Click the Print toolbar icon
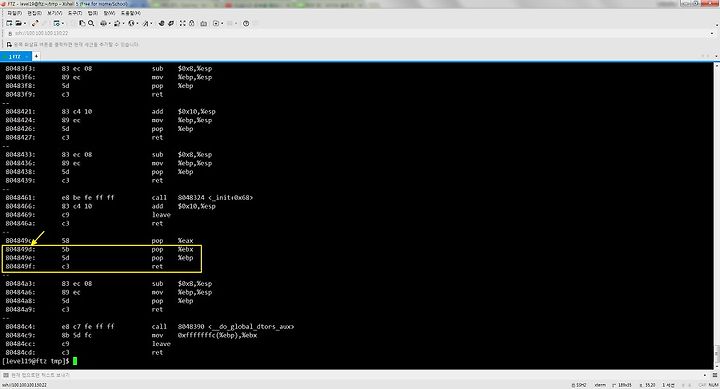The image size is (720, 389). coord(103,23)
